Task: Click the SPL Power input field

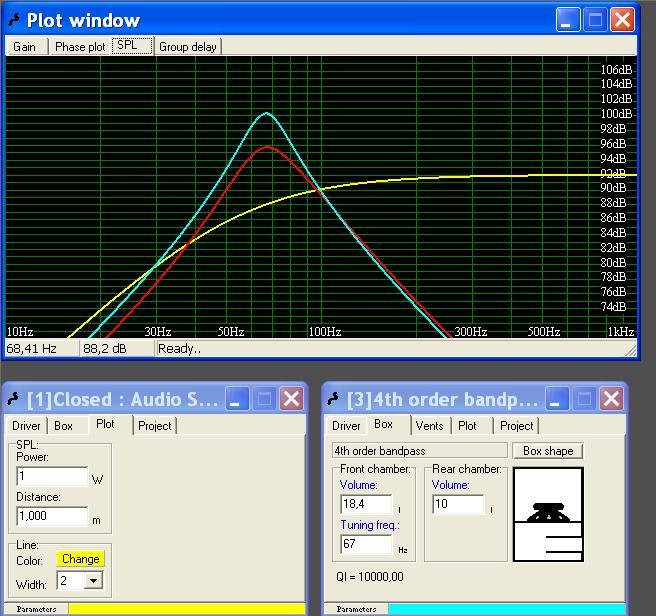Action: coord(52,476)
